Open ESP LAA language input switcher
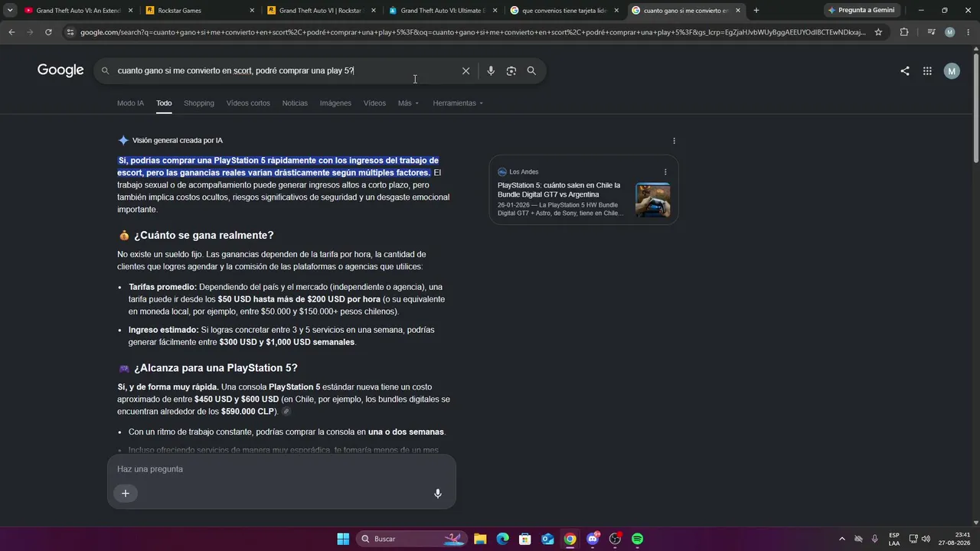 coord(894,539)
